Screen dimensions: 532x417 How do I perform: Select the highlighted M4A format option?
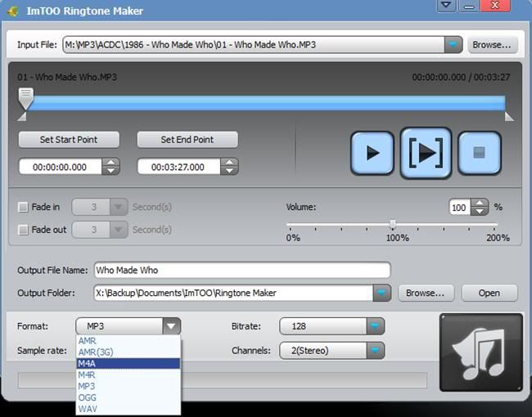(128, 363)
